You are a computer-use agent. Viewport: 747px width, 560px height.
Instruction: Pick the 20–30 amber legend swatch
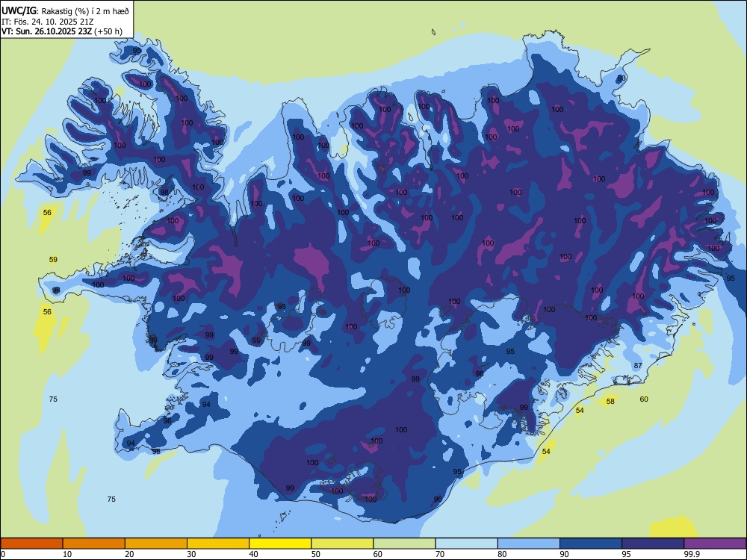point(156,544)
